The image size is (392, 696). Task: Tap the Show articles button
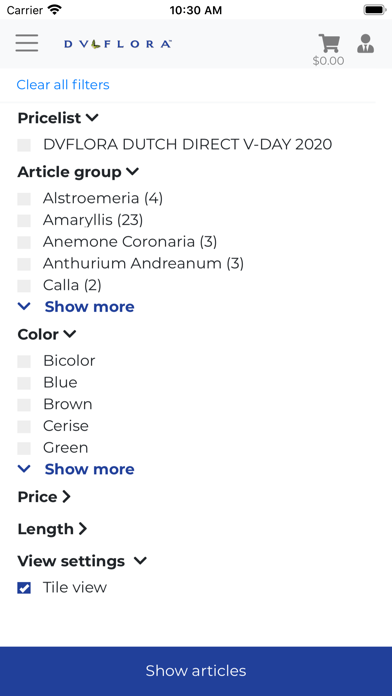pos(196,671)
